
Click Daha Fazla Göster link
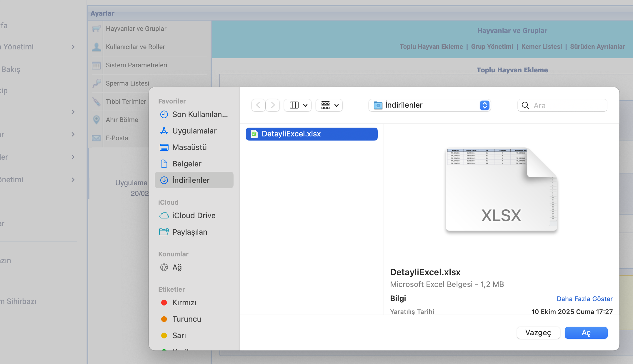pyautogui.click(x=584, y=299)
